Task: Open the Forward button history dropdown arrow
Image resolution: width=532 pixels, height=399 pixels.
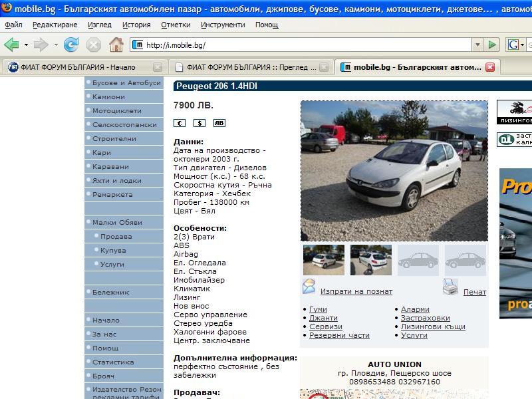Action: (x=57, y=45)
